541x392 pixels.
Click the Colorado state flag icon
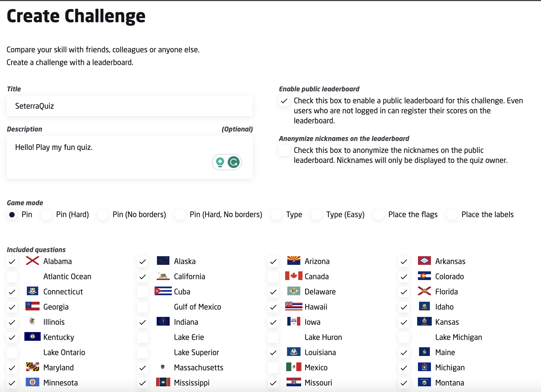(x=424, y=276)
